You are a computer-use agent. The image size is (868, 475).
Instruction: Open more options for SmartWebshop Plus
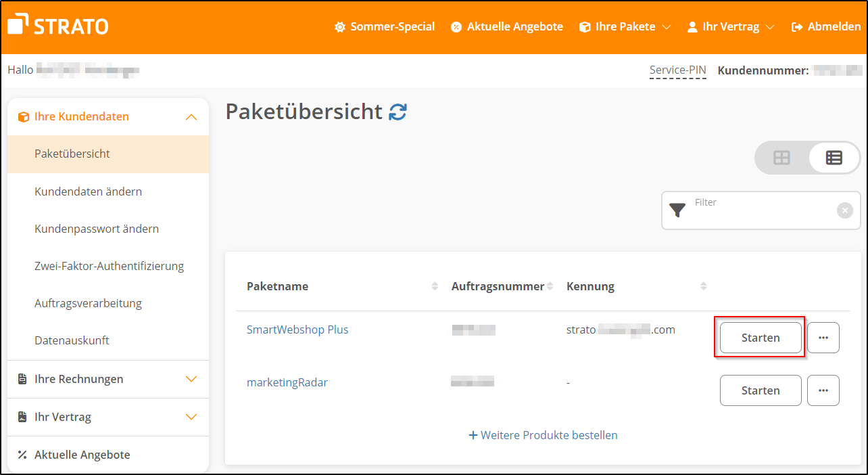[823, 337]
